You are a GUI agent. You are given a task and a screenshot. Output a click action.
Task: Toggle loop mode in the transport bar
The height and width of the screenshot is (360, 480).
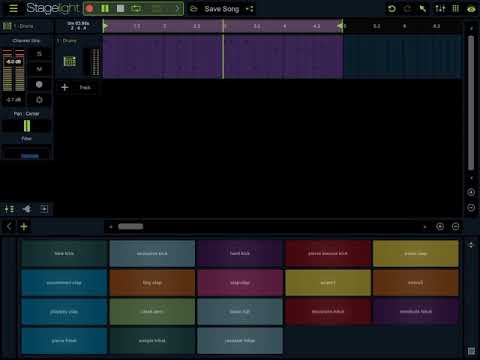136,9
